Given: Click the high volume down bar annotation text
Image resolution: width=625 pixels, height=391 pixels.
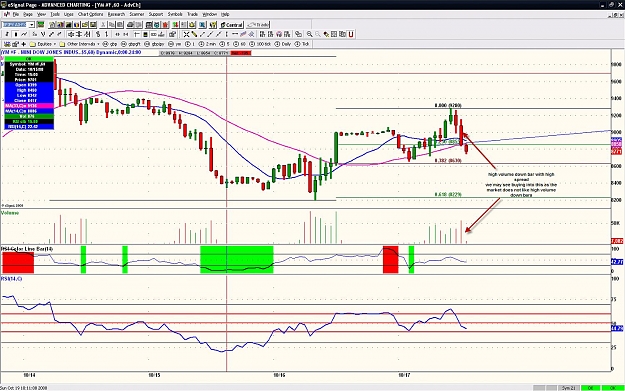Looking at the screenshot, I should [x=521, y=185].
